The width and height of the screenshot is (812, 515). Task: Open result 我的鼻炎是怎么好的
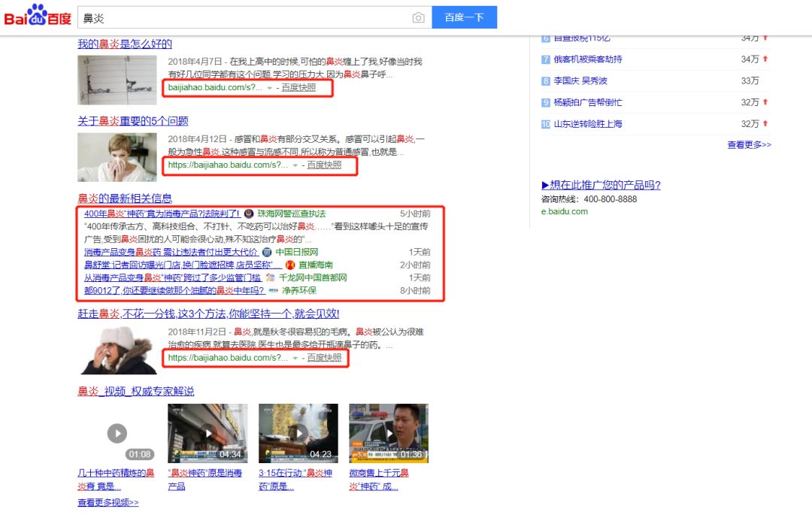pos(125,44)
